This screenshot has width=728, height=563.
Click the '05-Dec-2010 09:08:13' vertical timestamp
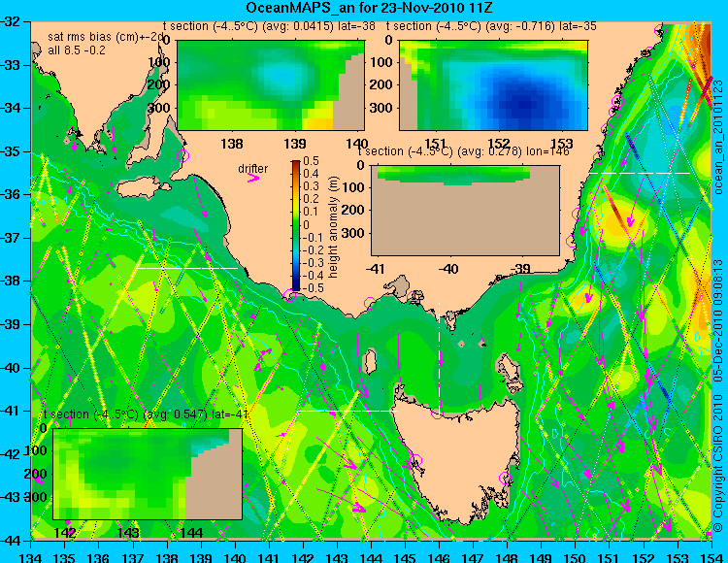[x=717, y=320]
